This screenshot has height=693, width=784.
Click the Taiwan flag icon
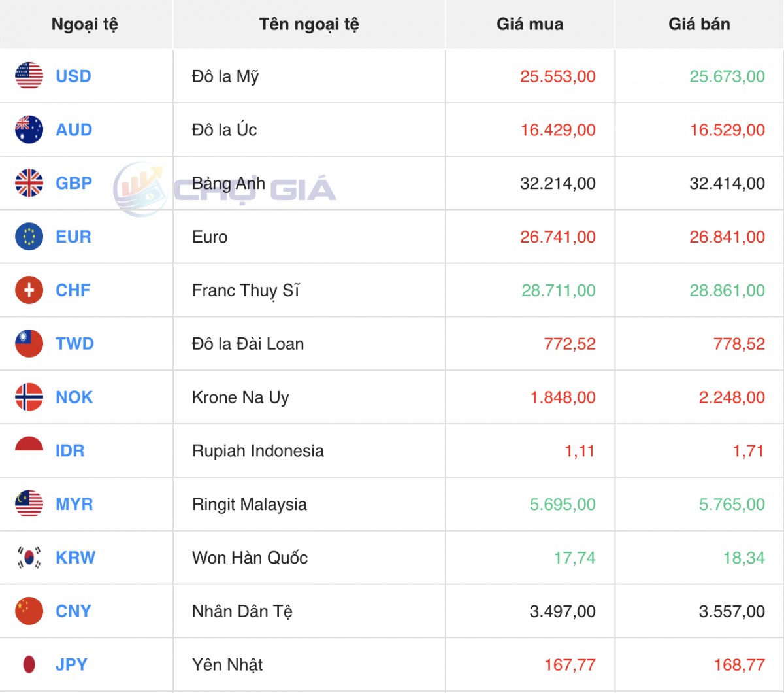point(29,344)
